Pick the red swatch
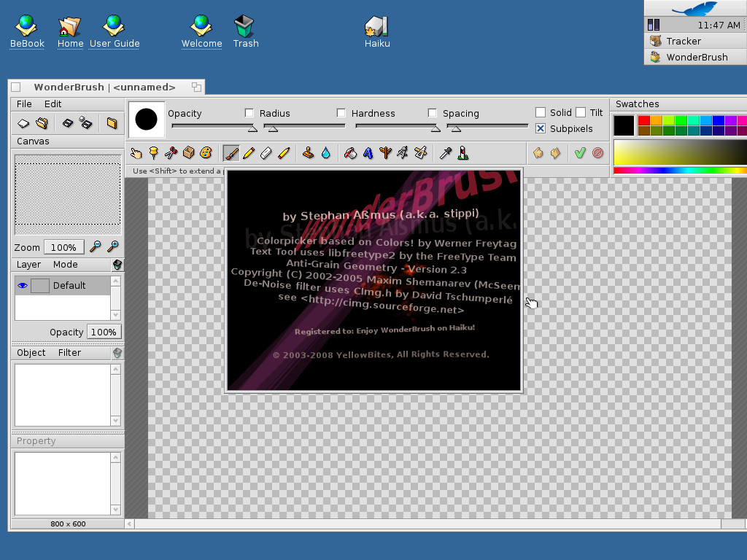This screenshot has height=560, width=747. [x=644, y=120]
